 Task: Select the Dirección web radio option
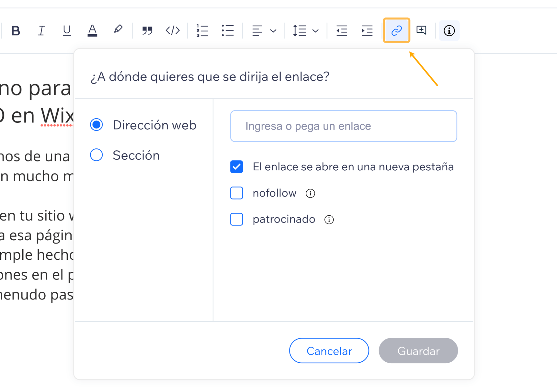[x=96, y=125]
